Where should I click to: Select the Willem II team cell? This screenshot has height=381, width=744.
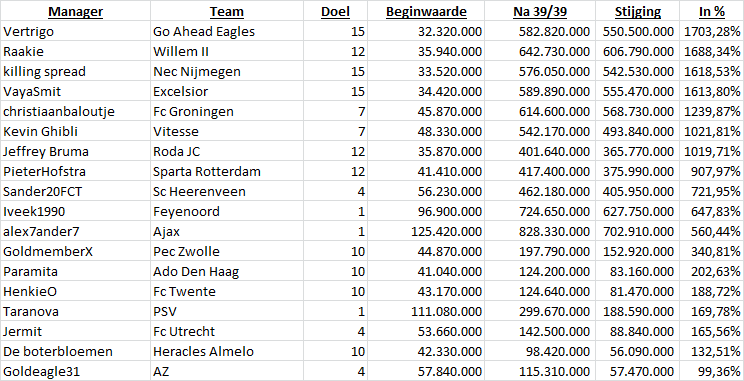click(x=227, y=51)
